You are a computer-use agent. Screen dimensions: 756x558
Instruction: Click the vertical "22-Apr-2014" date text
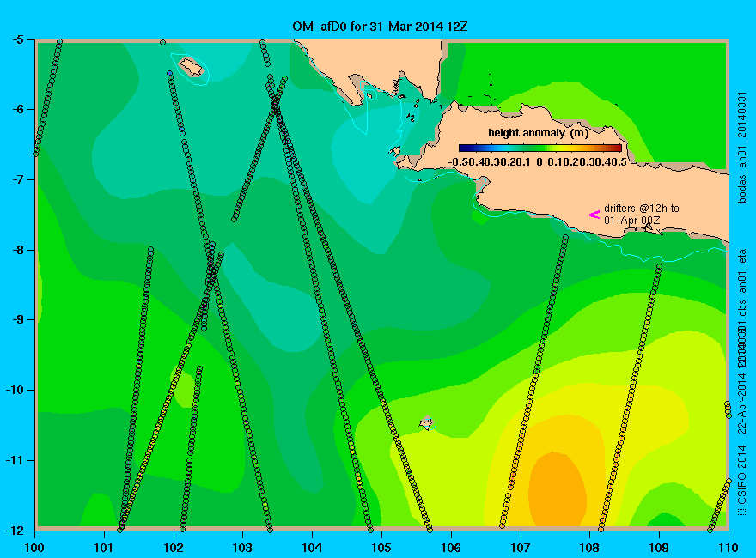(742, 403)
